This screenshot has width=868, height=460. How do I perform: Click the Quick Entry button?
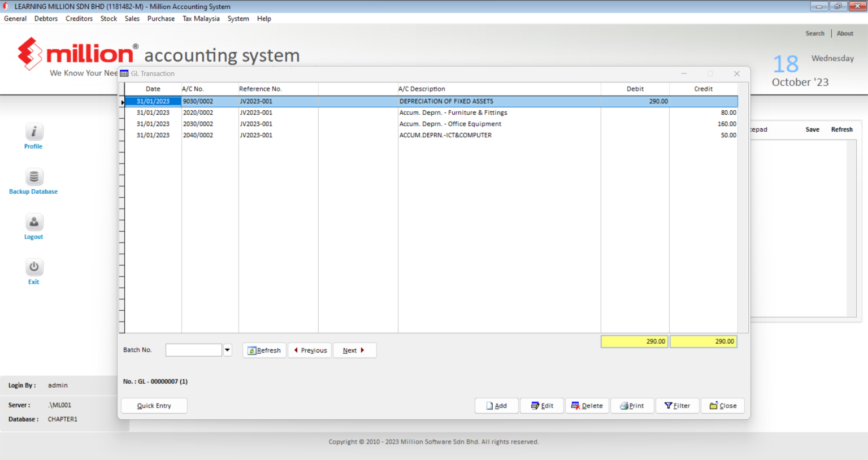(x=154, y=405)
